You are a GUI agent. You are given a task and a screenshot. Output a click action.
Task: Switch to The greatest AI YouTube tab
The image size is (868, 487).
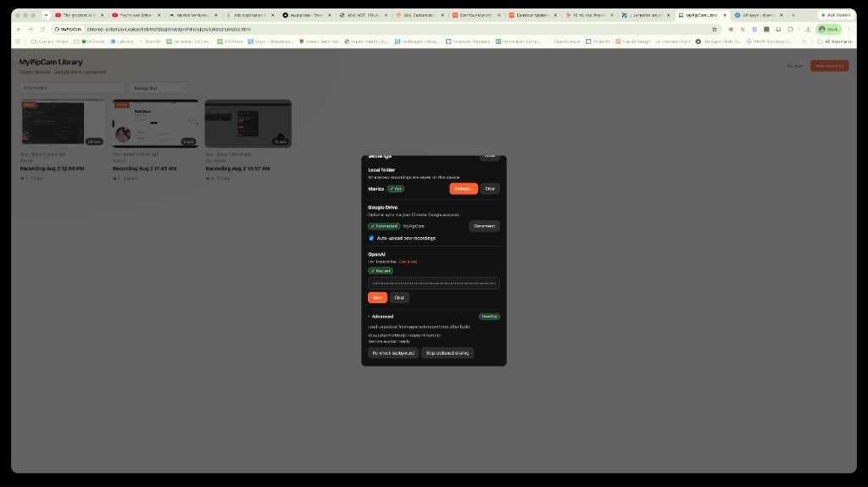[79, 15]
